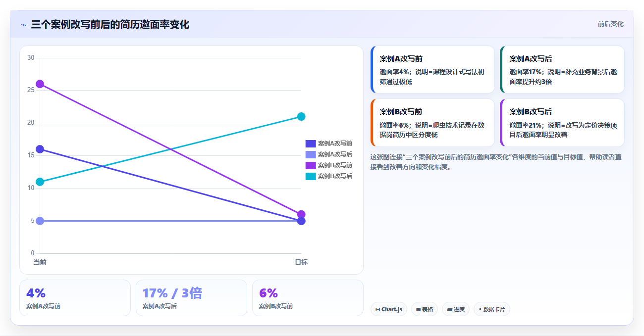Click the y-axis value 25
This screenshot has height=336, width=644.
pyautogui.click(x=31, y=90)
